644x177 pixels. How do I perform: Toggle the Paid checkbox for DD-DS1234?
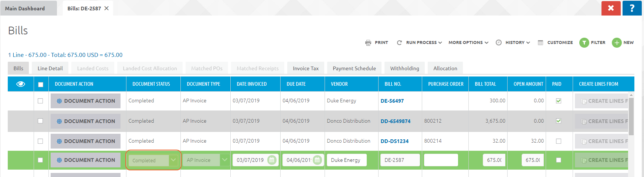click(x=559, y=141)
